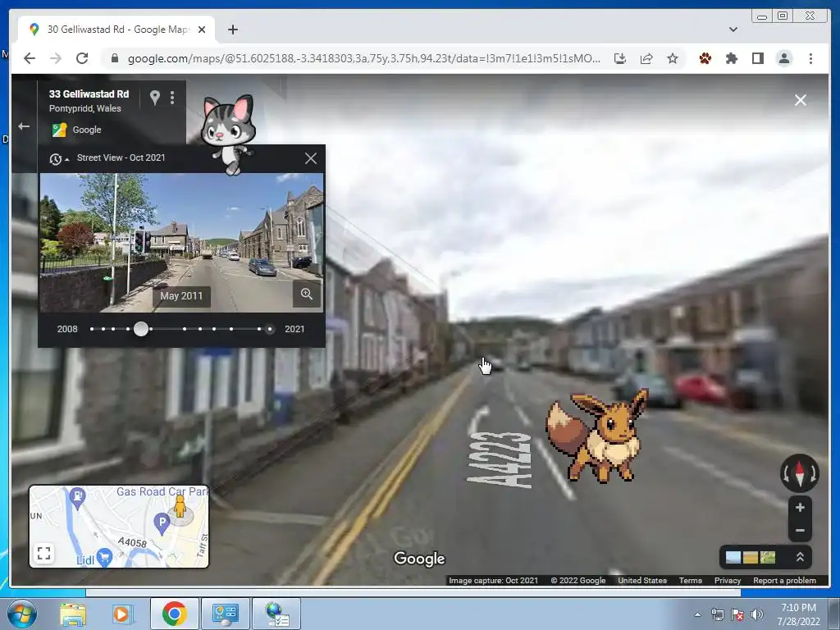The image size is (840, 630).
Task: Go forward using the browser forward arrow
Action: coord(55,58)
